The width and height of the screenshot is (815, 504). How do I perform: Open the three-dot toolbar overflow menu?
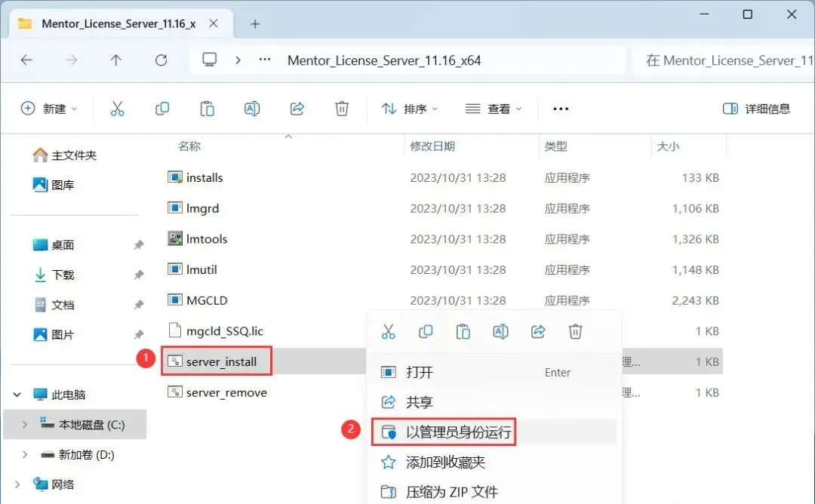(x=561, y=109)
